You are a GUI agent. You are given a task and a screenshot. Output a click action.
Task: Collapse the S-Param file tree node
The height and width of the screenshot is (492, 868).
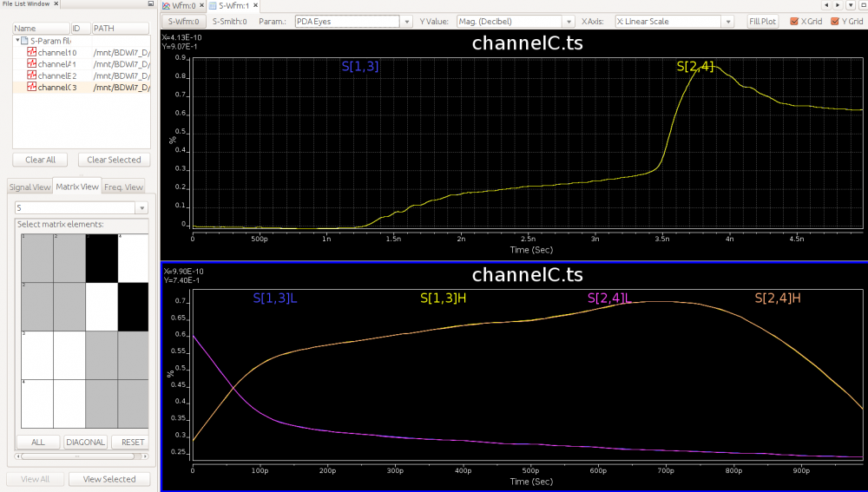click(x=16, y=41)
